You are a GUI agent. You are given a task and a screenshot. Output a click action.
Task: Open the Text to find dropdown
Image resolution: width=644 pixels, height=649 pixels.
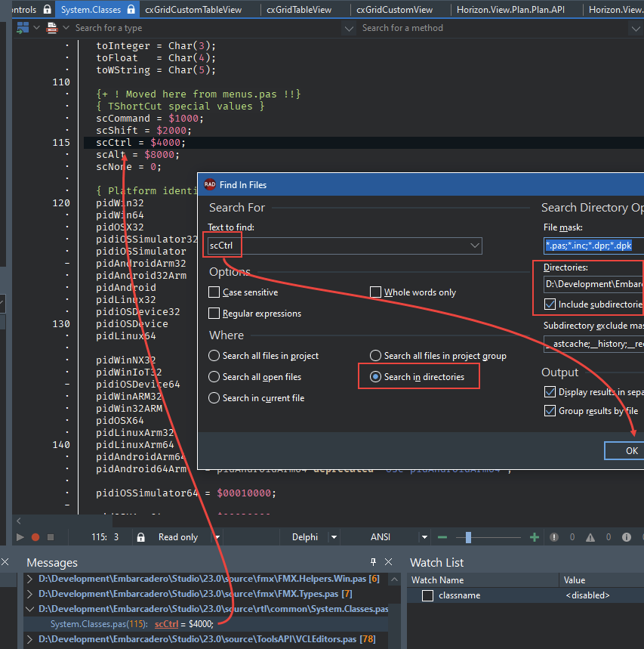474,246
